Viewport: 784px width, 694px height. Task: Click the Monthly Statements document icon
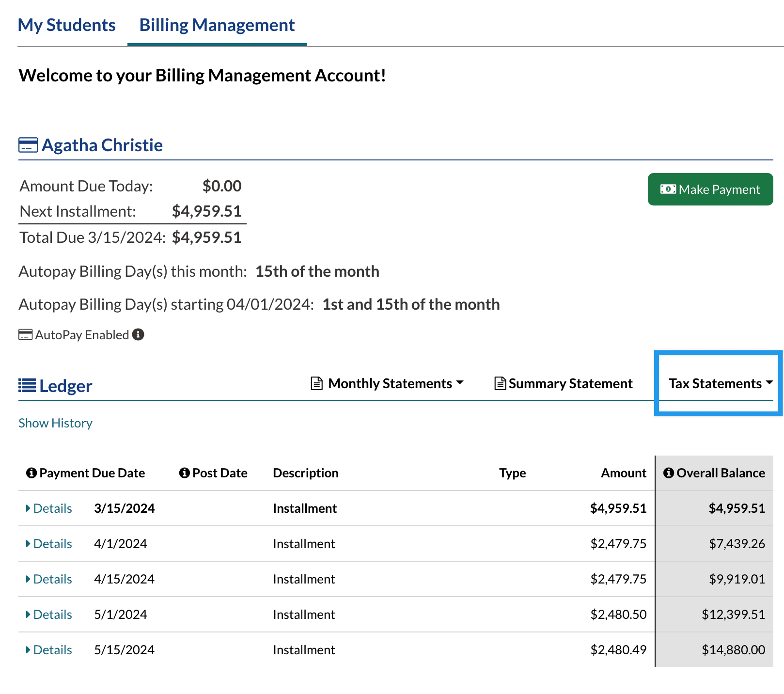316,383
